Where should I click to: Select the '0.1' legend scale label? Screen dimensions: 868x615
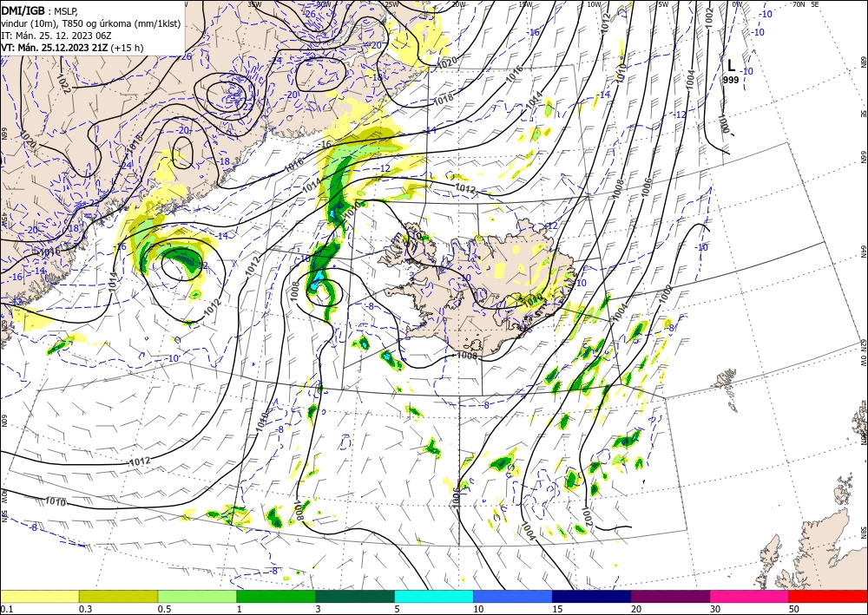[7, 609]
